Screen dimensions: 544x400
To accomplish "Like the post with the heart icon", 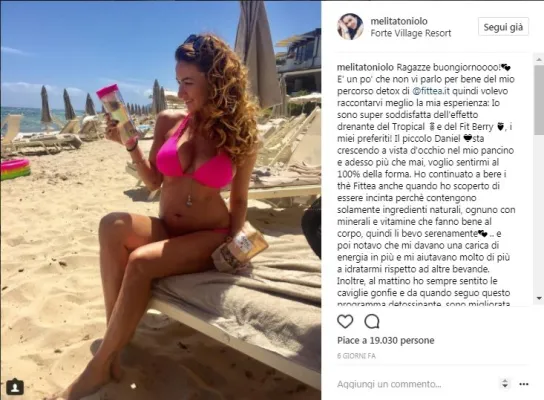I will [345, 322].
